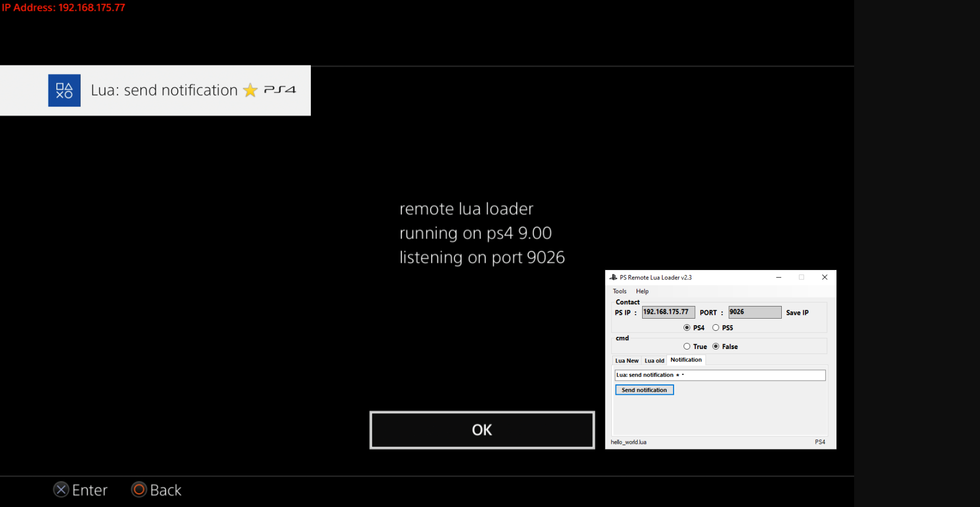Click the "Lua: send notification" banner text

164,90
